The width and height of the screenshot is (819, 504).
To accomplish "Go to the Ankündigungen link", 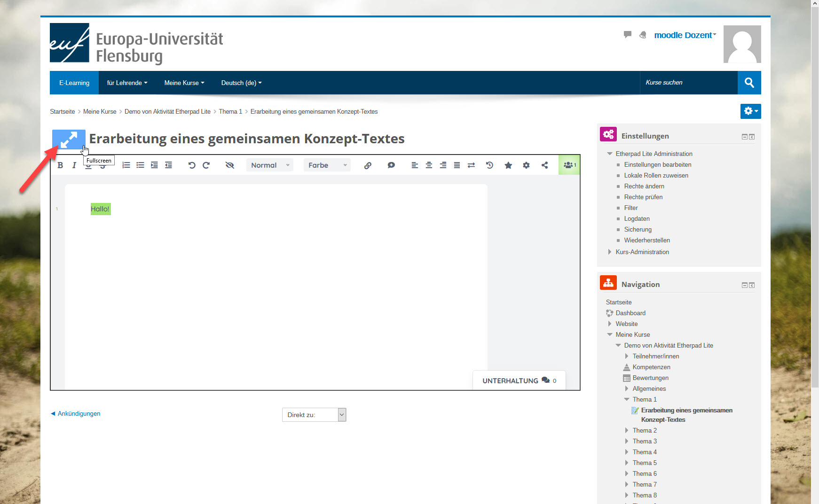I will point(79,414).
